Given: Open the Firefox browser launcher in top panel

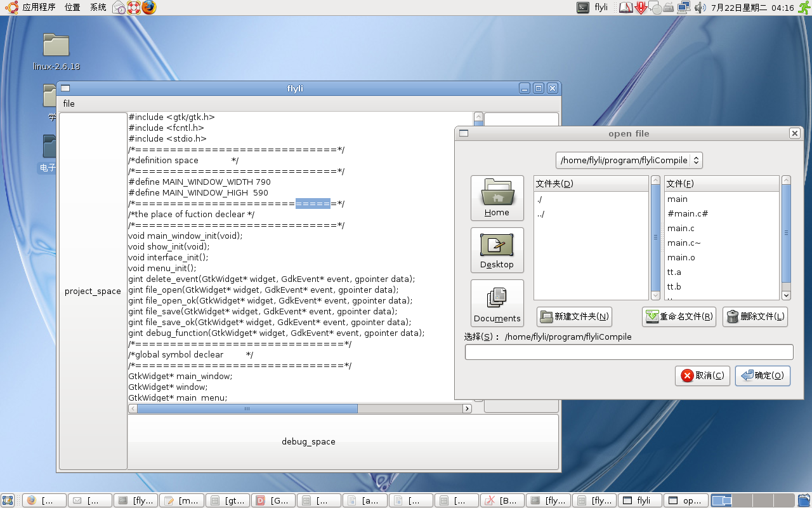Looking at the screenshot, I should coord(148,8).
